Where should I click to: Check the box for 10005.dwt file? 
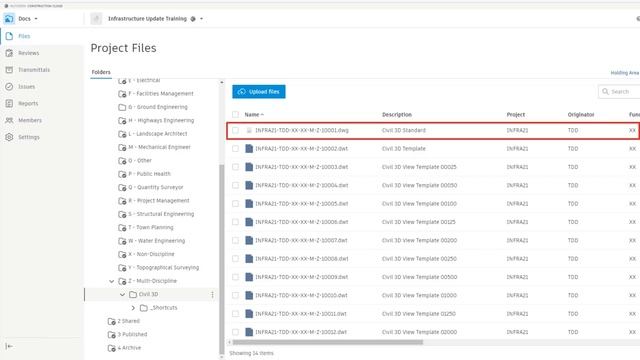(x=236, y=204)
